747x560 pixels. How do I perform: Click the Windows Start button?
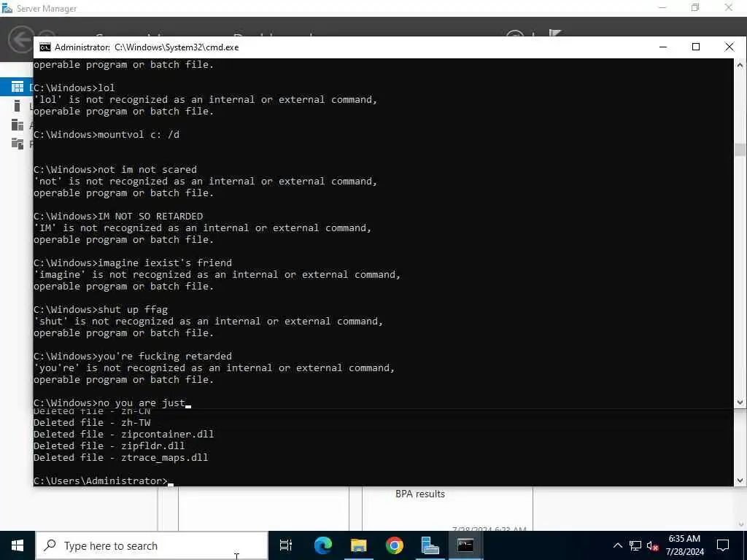click(x=18, y=545)
